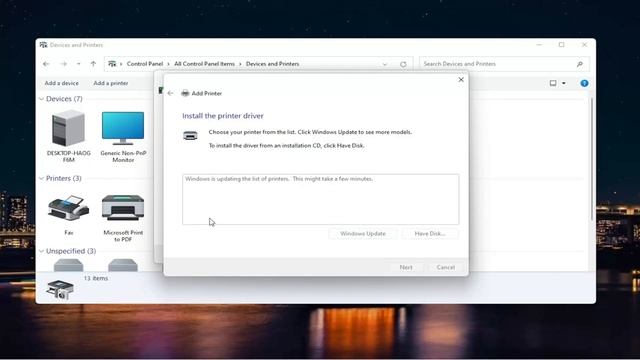Click the back arrow in Add Printer dialog
The height and width of the screenshot is (360, 640).
[170, 93]
